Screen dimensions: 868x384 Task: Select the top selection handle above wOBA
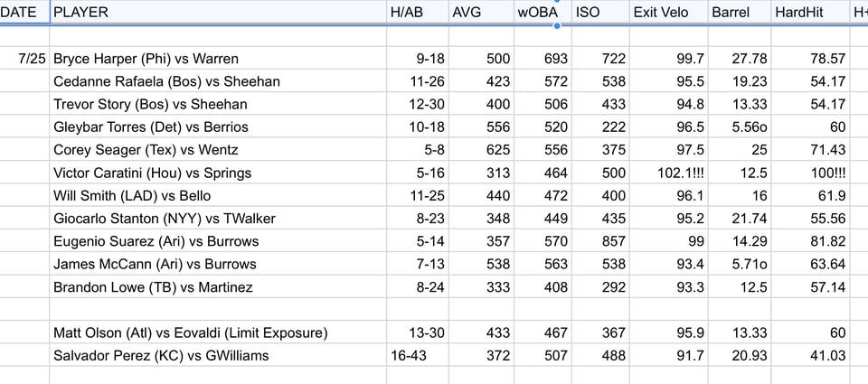(x=556, y=1)
